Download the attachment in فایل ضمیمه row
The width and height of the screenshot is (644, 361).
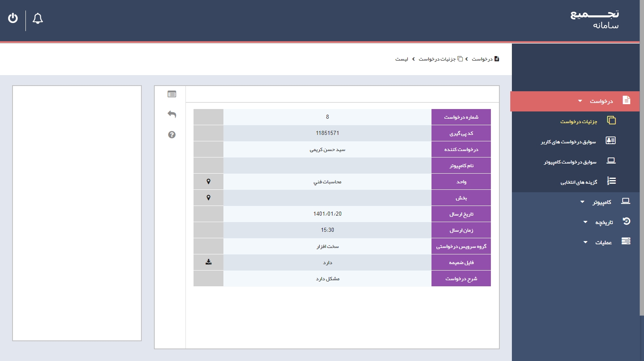click(x=208, y=262)
